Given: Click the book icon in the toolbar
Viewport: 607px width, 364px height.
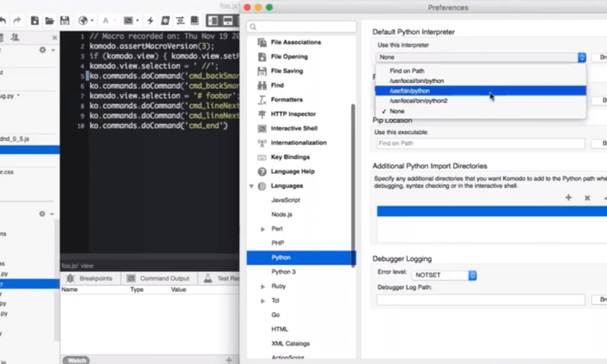Looking at the screenshot, I should click(194, 21).
